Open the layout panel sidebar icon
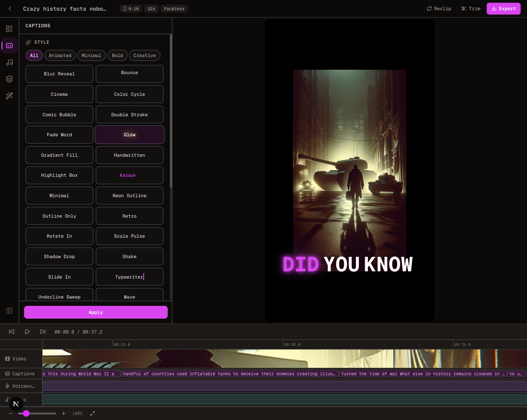Image resolution: width=527 pixels, height=420 pixels. (x=9, y=29)
